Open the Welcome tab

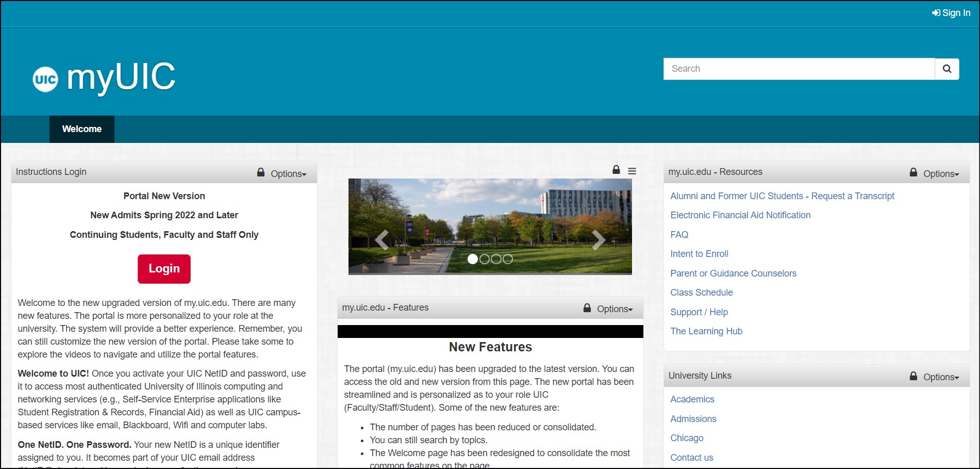[x=82, y=129]
